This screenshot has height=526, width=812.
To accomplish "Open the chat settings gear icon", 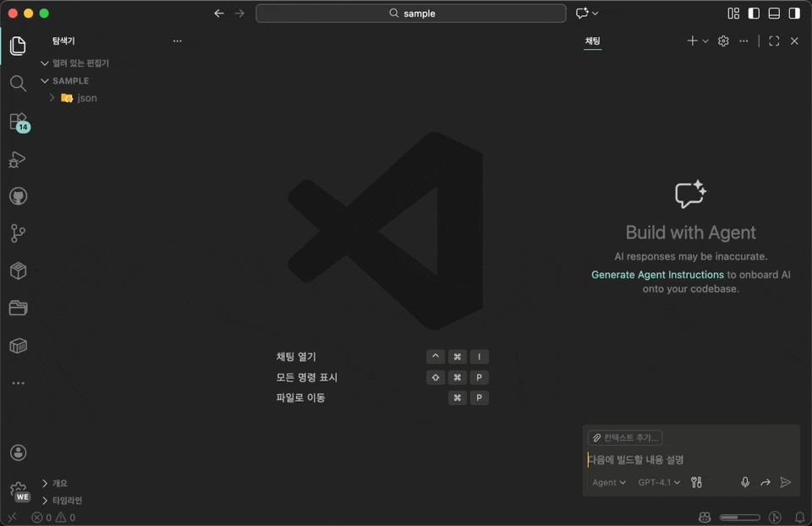I will [x=723, y=41].
